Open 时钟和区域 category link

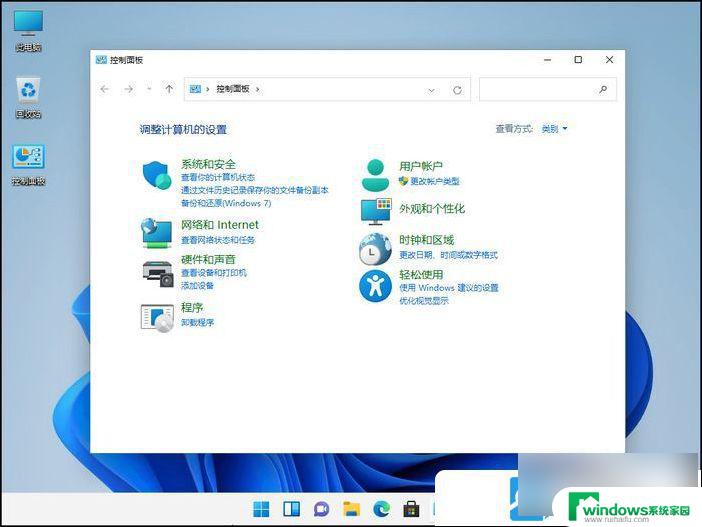pos(427,240)
